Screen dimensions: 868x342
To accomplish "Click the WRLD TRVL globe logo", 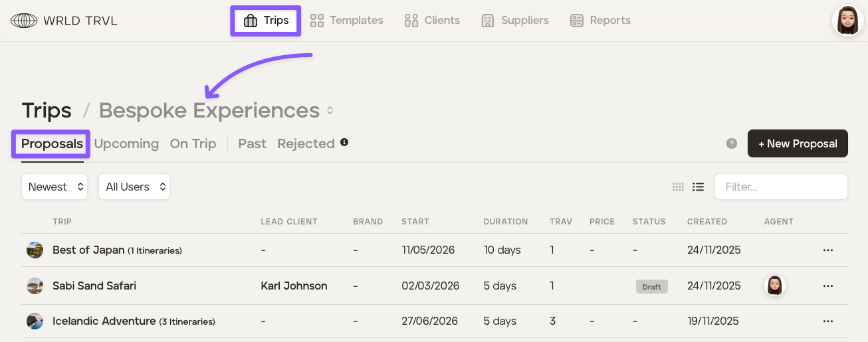I will click(x=24, y=21).
